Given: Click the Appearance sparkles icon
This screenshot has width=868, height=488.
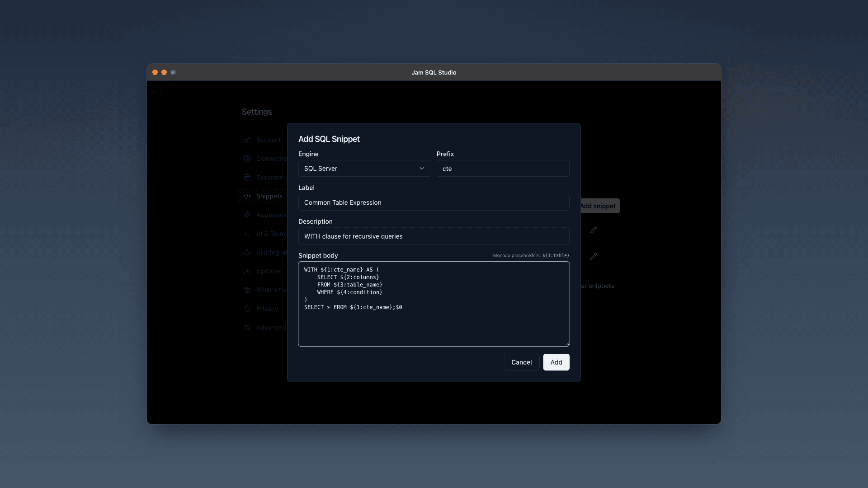Looking at the screenshot, I should (x=247, y=215).
